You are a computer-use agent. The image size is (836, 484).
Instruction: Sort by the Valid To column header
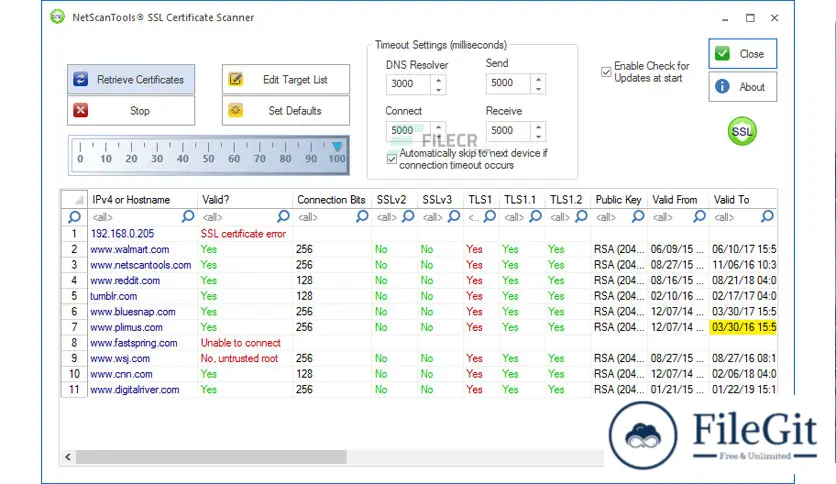coord(743,199)
